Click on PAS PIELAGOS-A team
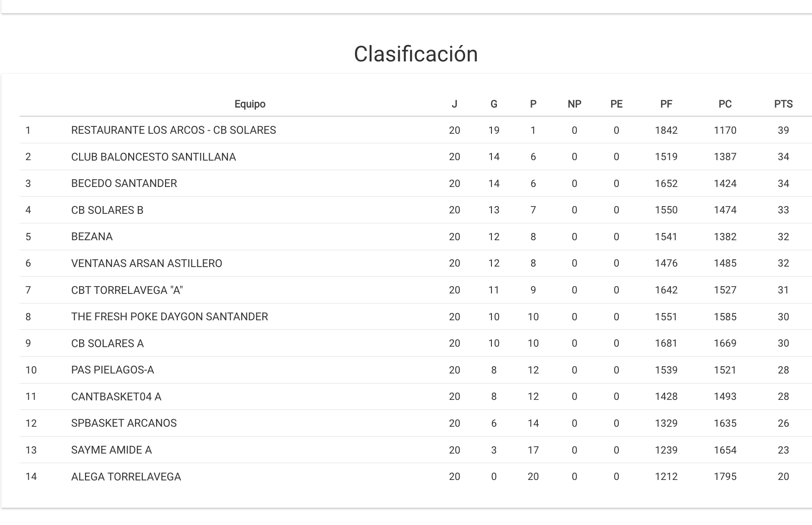This screenshot has width=812, height=525. click(x=112, y=370)
